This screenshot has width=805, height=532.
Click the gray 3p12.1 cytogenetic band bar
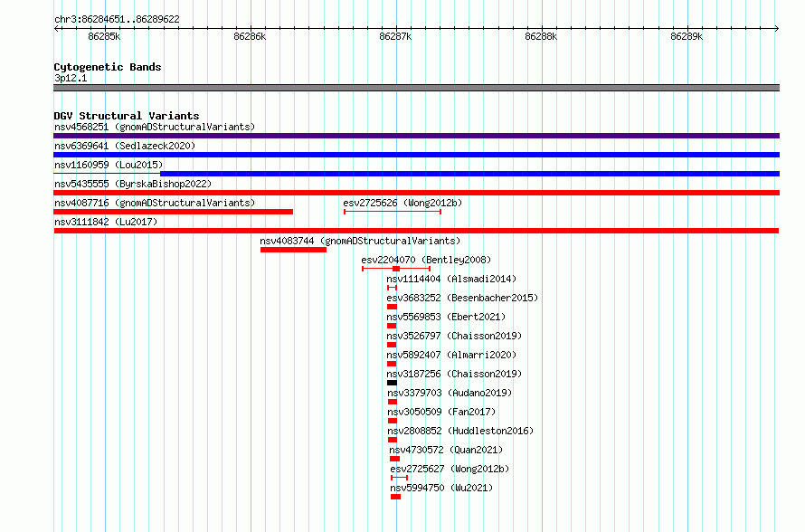(x=416, y=88)
